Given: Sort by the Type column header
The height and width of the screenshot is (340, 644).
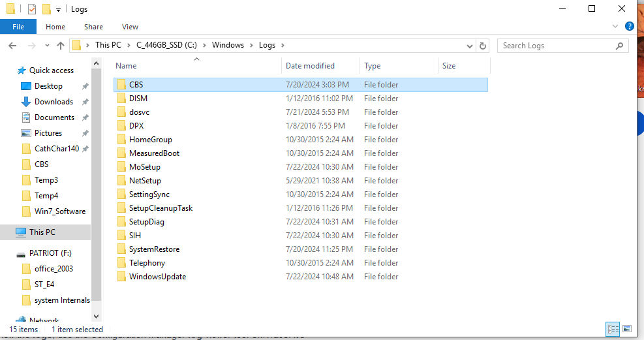Looking at the screenshot, I should 372,66.
